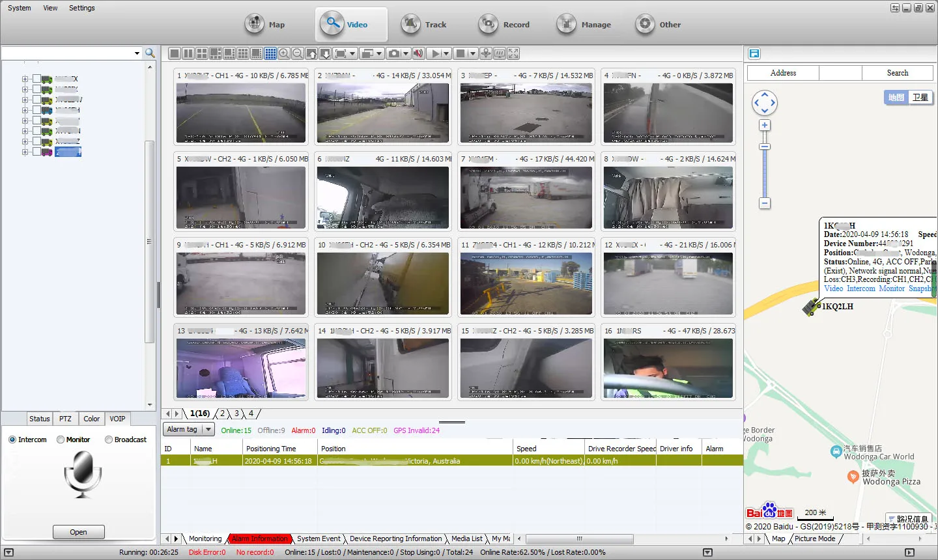Select the Broadcast radio button
Viewport: 938px width, 560px height.
(x=109, y=440)
